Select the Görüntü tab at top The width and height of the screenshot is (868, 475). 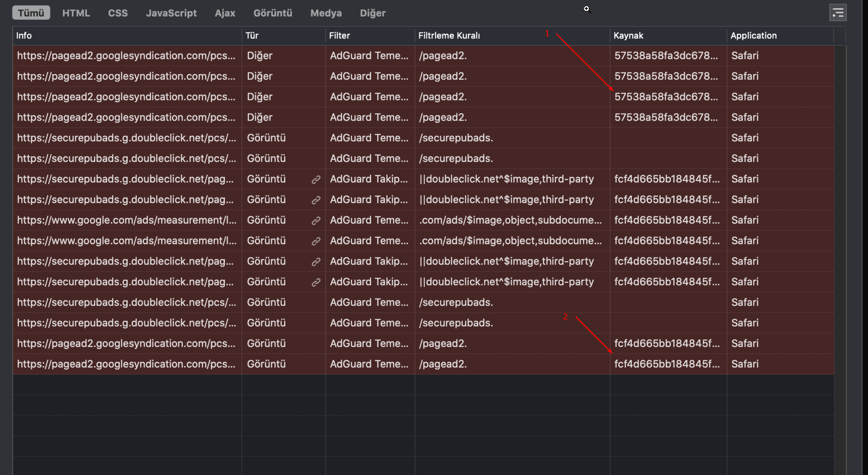click(273, 13)
